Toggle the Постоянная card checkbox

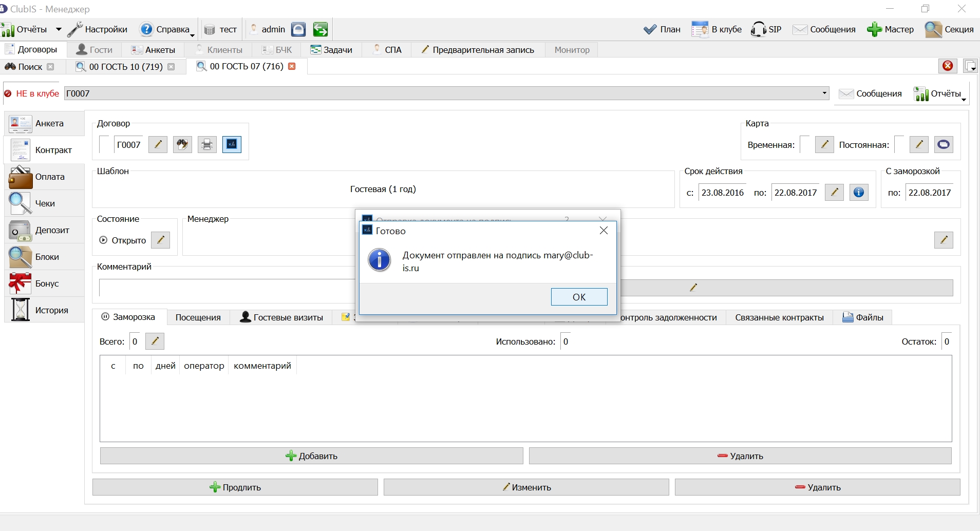coord(899,145)
